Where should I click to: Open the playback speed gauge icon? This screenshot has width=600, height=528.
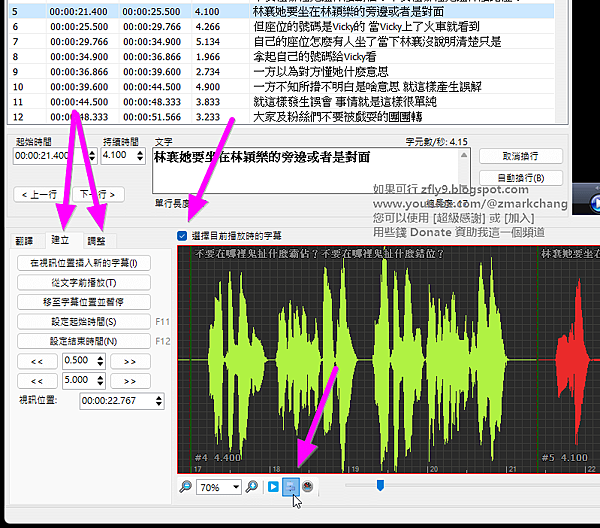(x=308, y=487)
